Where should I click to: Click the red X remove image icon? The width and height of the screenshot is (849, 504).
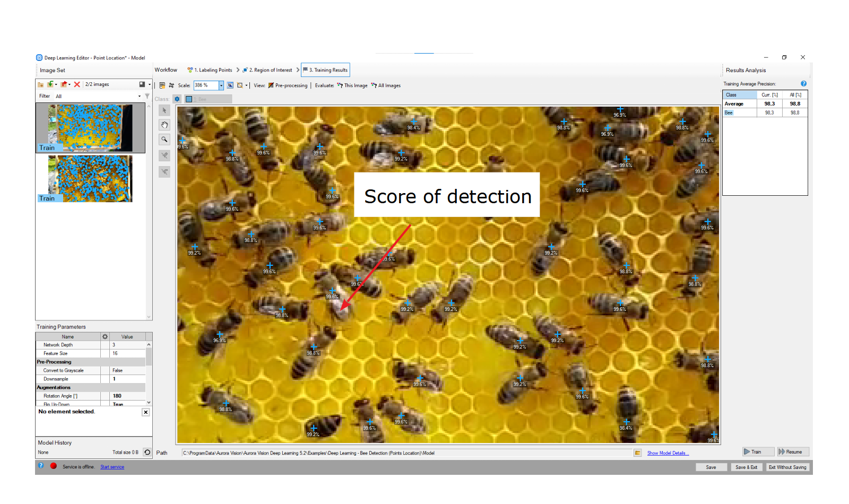(77, 84)
